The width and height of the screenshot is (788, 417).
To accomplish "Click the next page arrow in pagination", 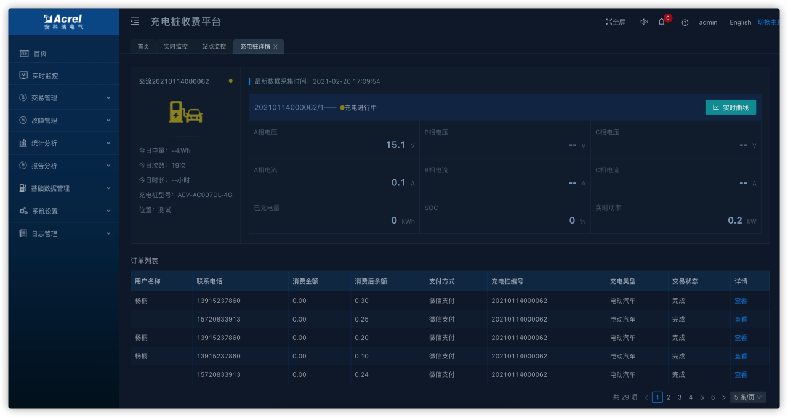I will [x=725, y=397].
